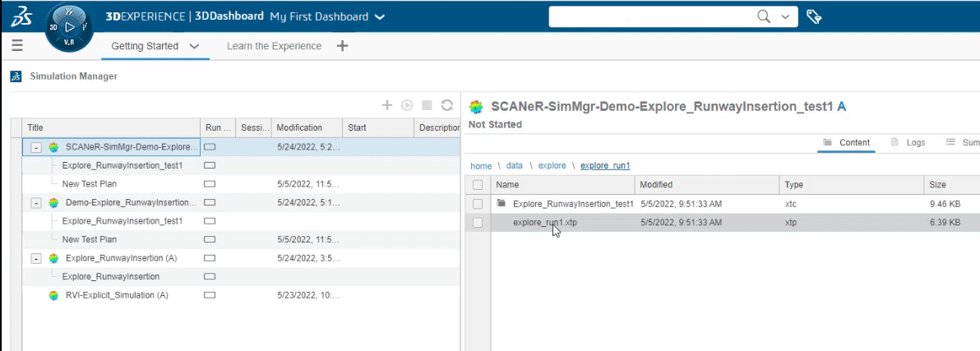Select New Test Plan under Demo-Explore_RunwayInsertion
Viewport: 980px width, 351px height.
90,239
